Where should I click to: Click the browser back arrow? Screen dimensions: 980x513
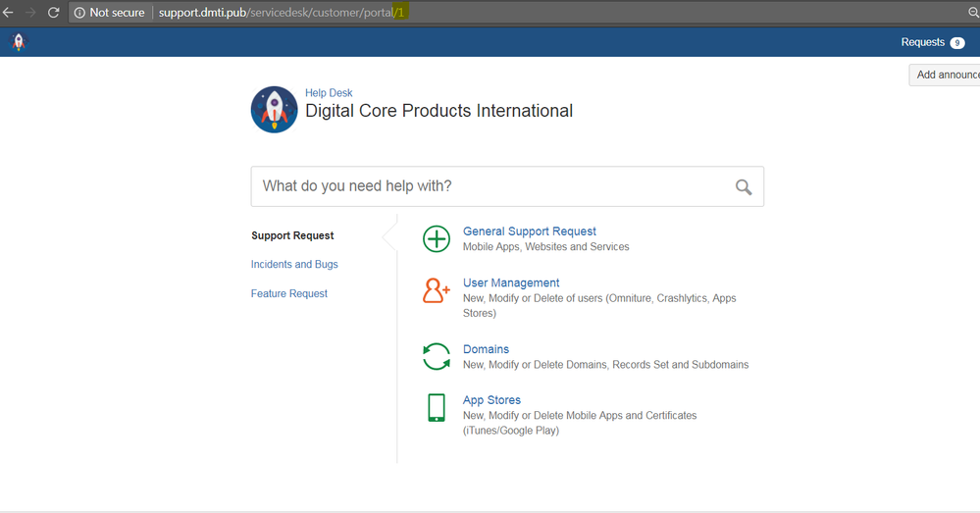(x=8, y=13)
